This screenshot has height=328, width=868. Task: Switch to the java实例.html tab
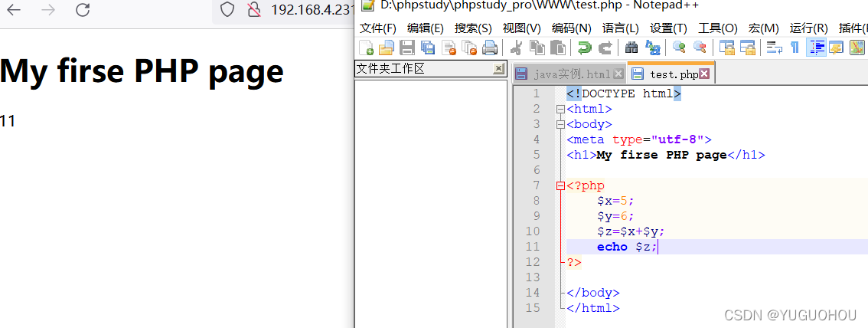569,74
